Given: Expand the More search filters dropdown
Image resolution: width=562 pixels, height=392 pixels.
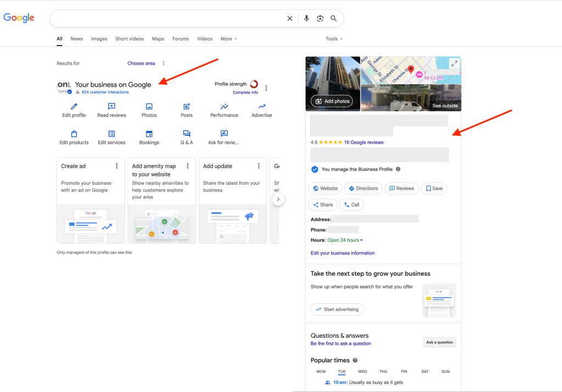Looking at the screenshot, I should pyautogui.click(x=228, y=39).
